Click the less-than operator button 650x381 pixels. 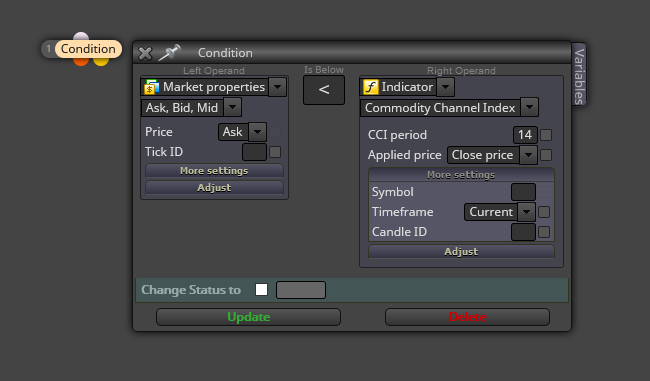pyautogui.click(x=324, y=90)
